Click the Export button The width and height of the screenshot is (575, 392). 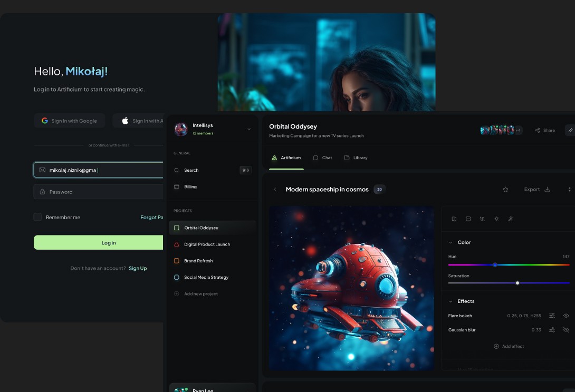pyautogui.click(x=537, y=189)
